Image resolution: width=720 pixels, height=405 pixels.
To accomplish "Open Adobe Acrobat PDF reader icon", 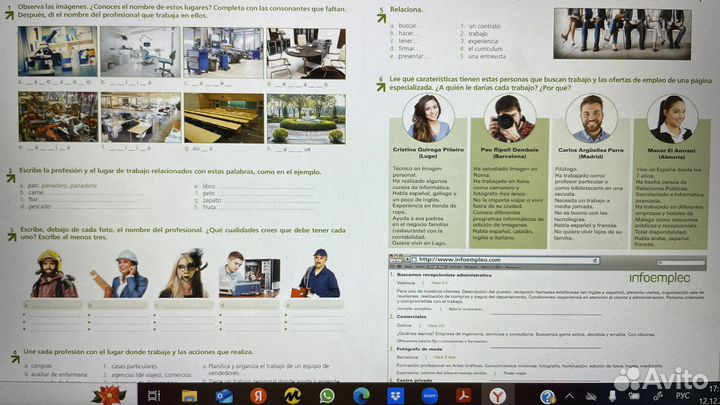I will (x=464, y=396).
